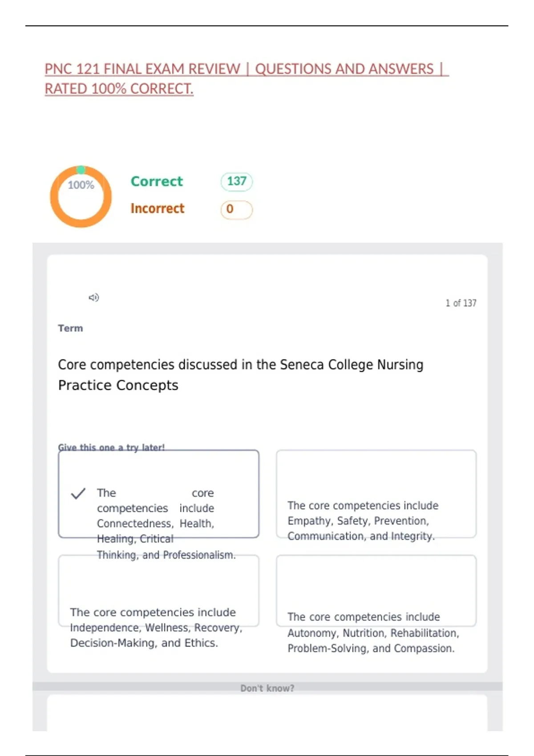
Task: Click the Term label
Action: pos(70,328)
